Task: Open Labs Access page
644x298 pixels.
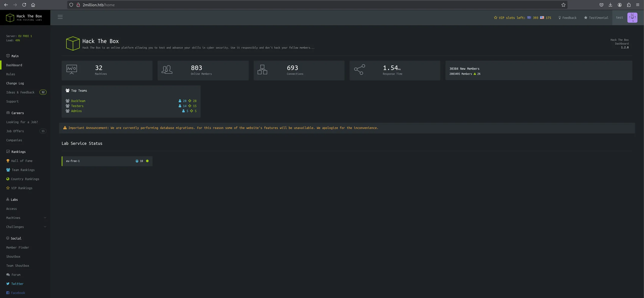Action: (12, 209)
